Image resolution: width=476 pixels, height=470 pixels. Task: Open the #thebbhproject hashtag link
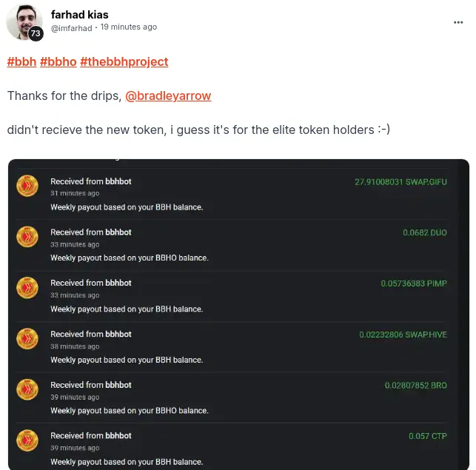click(x=124, y=61)
